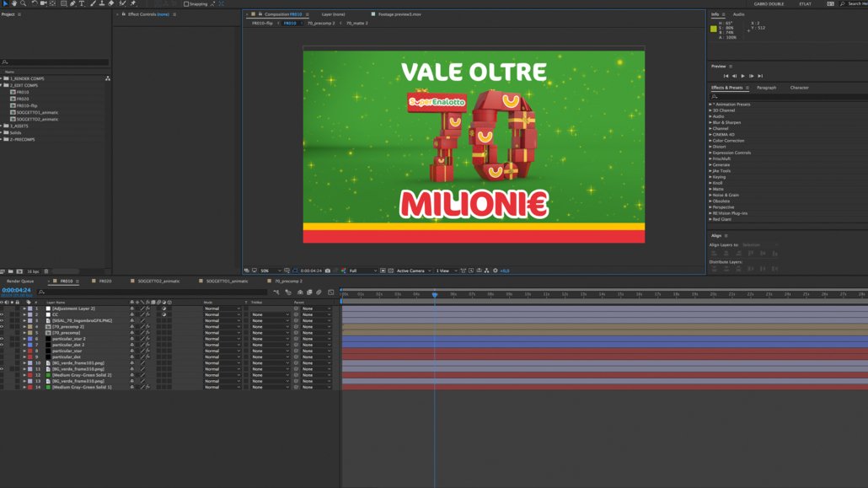This screenshot has height=488, width=868.
Task: Twirl open layer particular_star 2 properties
Action: click(x=24, y=339)
